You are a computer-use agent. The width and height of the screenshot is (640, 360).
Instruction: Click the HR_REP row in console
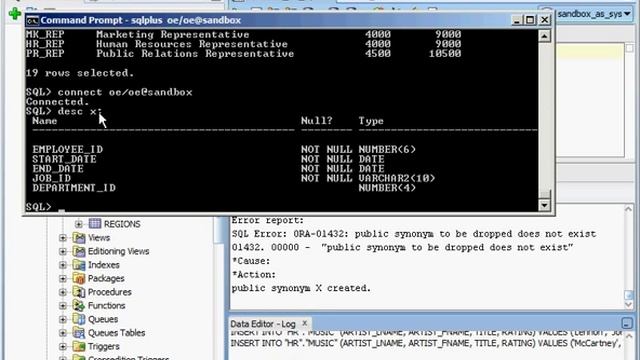pyautogui.click(x=244, y=44)
